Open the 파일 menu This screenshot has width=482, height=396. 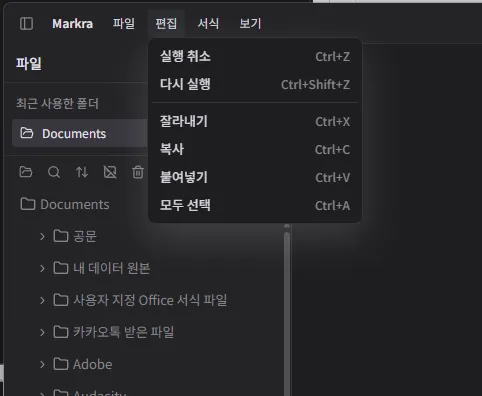pos(124,23)
